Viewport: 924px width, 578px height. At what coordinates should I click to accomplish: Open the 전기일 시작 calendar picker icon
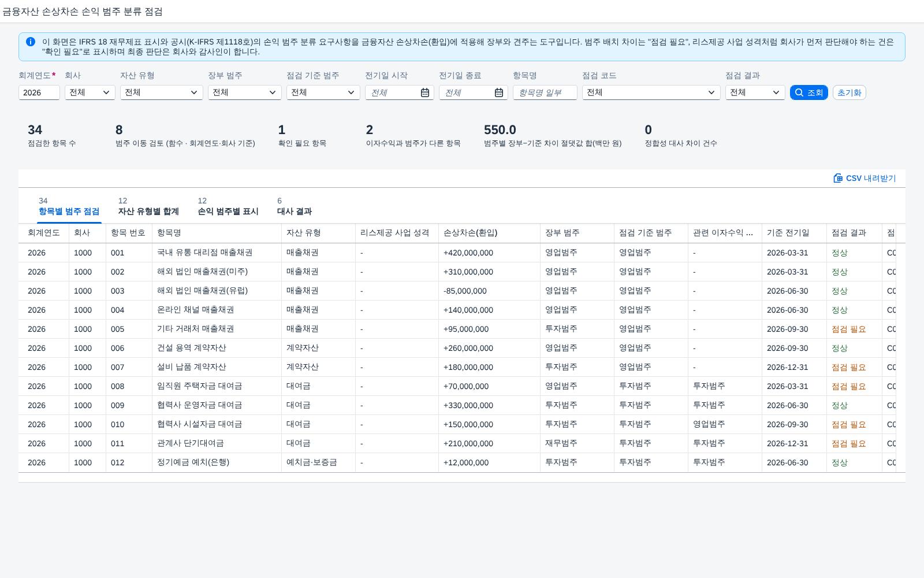coord(425,92)
